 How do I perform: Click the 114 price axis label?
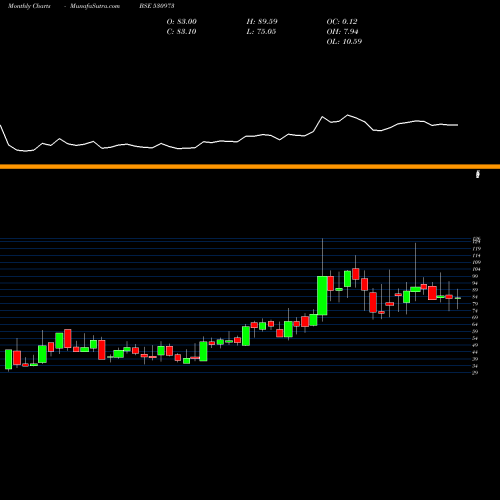(x=477, y=256)
